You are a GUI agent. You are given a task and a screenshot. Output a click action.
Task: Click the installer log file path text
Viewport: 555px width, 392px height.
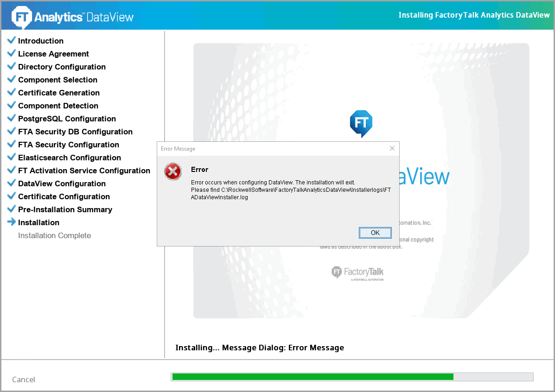(291, 194)
